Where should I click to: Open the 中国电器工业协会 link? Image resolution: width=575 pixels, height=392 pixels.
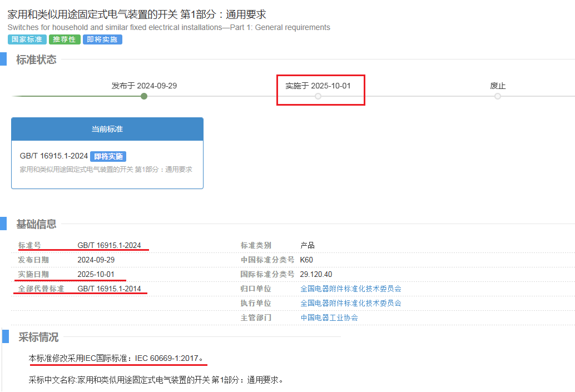329,317
